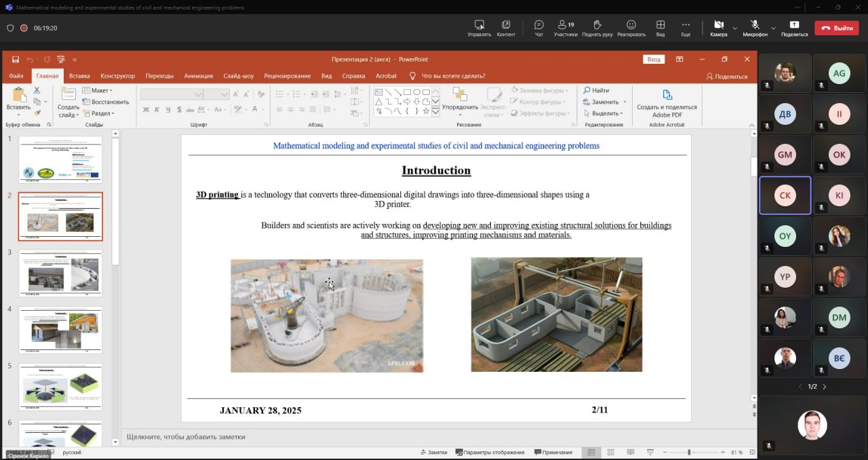This screenshot has height=460, width=868.
Task: Open the Teams chat panel
Action: tap(539, 24)
